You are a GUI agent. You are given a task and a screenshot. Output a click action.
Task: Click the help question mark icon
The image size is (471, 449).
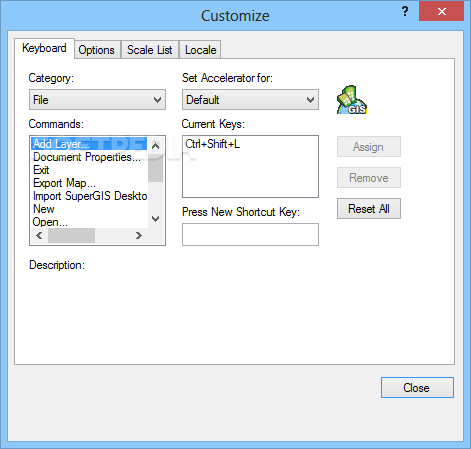pyautogui.click(x=405, y=11)
